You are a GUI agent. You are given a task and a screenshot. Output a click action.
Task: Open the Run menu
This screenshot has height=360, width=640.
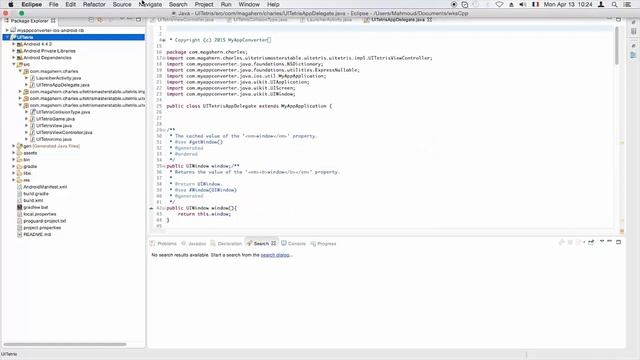pyautogui.click(x=226, y=4)
